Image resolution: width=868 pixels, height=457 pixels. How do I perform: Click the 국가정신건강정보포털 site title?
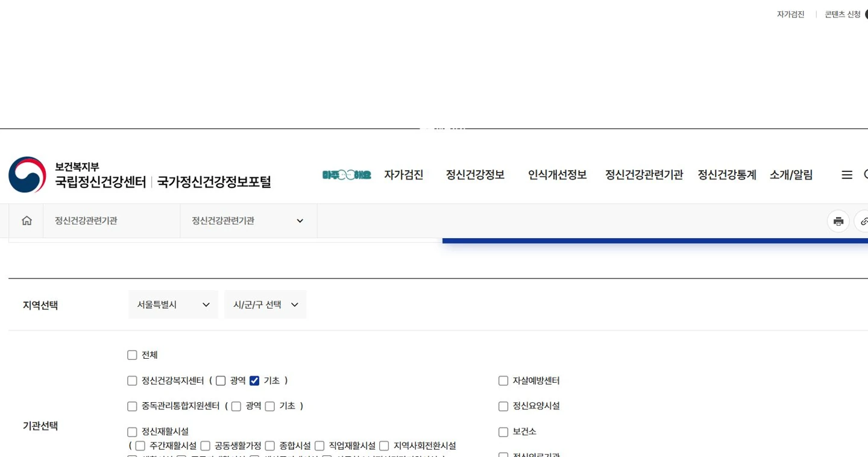click(x=214, y=181)
